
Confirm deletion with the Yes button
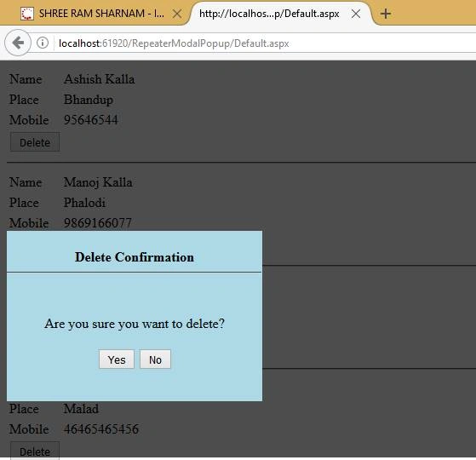point(117,359)
